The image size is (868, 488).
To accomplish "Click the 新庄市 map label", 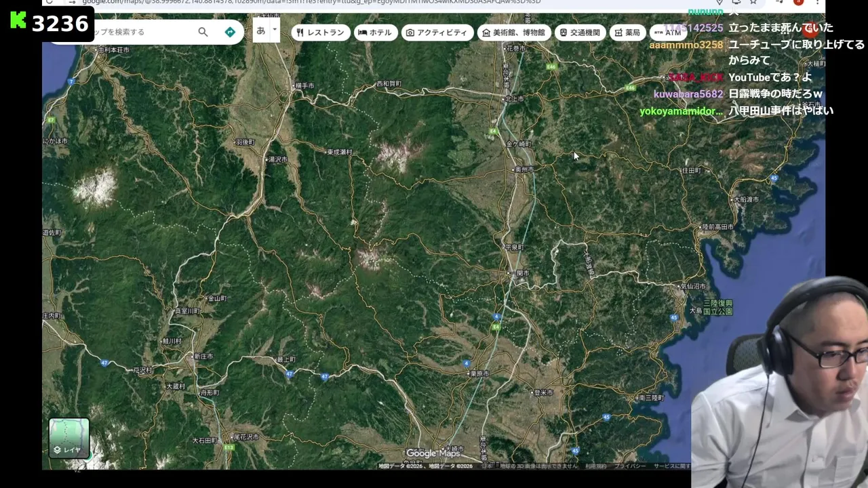I will [x=203, y=357].
